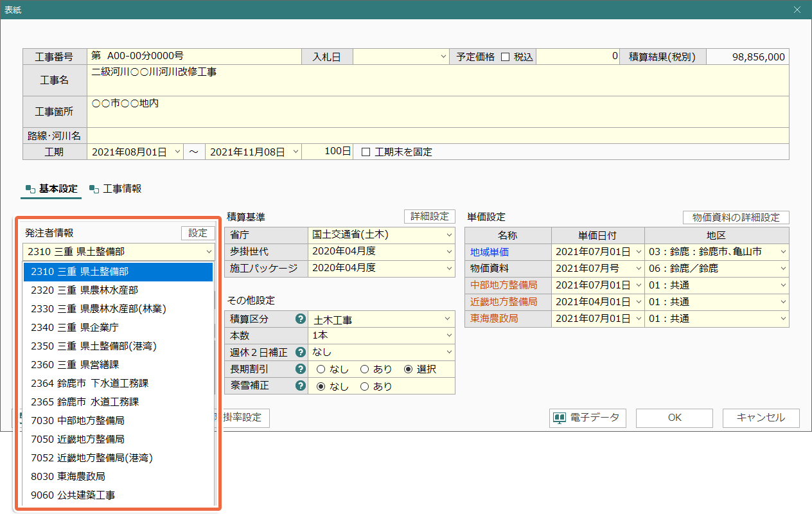Select 2365 鈴鹿市 水道工務課
This screenshot has height=514, width=812.
point(118,402)
